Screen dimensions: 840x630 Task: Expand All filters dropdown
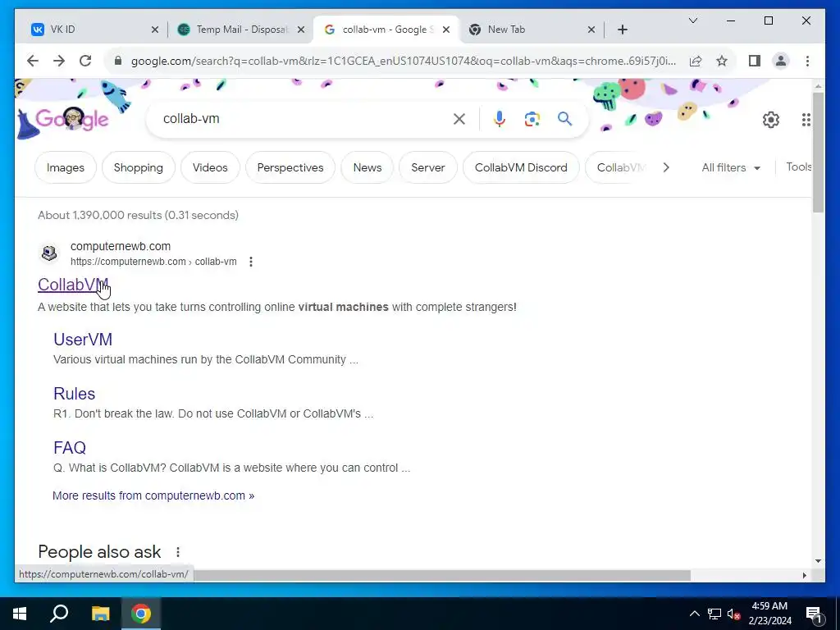point(731,167)
